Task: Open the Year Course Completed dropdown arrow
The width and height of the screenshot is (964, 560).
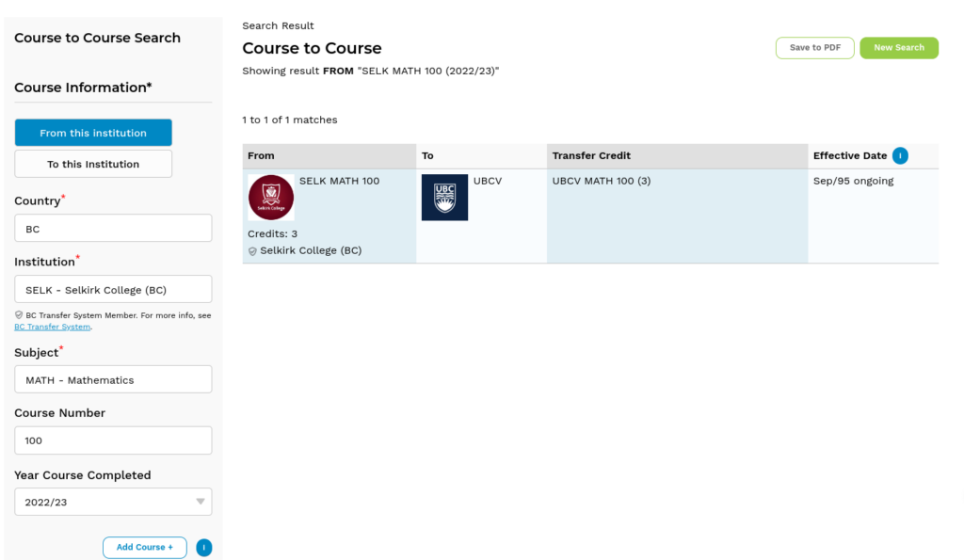Action: tap(201, 502)
